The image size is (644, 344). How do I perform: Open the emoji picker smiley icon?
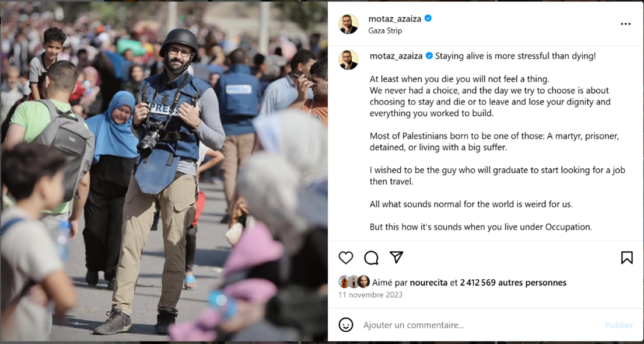[x=346, y=325]
